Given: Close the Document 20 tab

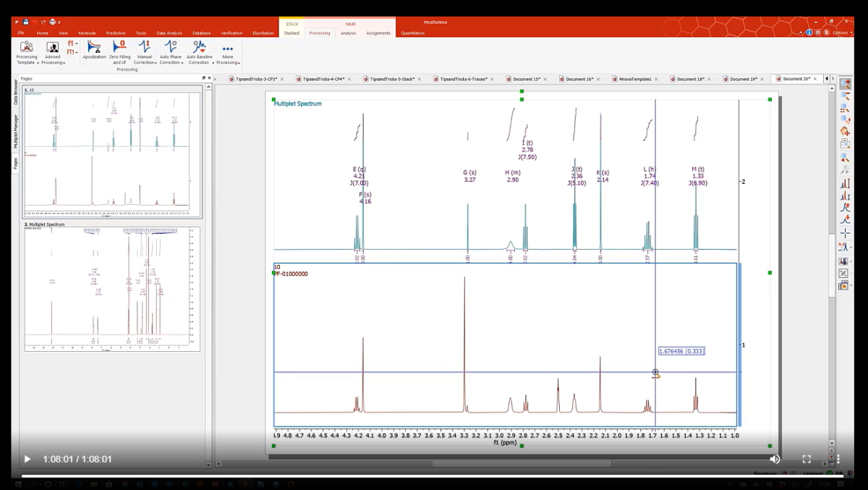Looking at the screenshot, I should pyautogui.click(x=815, y=79).
